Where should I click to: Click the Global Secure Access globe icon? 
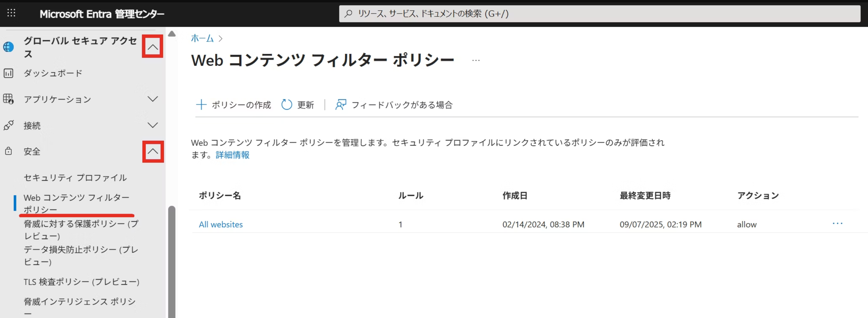click(x=8, y=47)
